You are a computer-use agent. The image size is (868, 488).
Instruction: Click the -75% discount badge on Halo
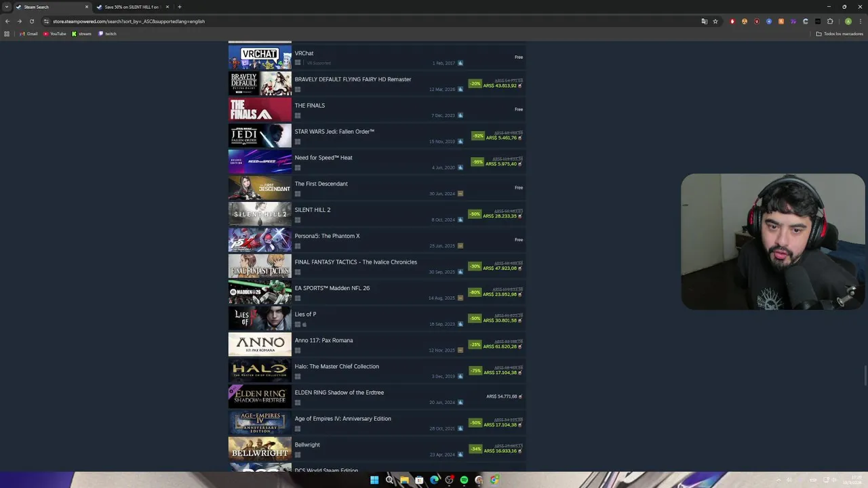coord(475,371)
